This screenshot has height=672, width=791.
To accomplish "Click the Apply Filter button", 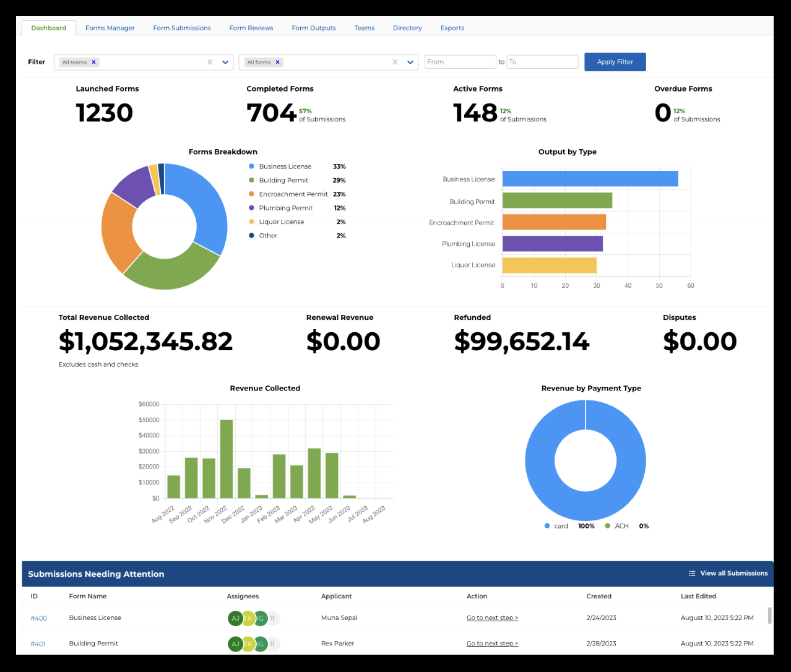I will 615,62.
